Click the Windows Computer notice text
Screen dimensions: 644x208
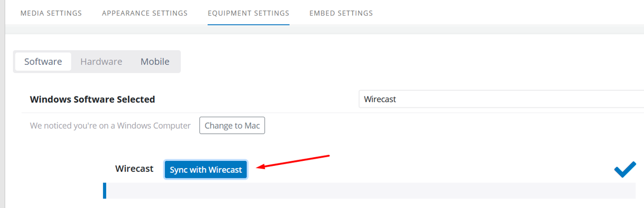[110, 126]
